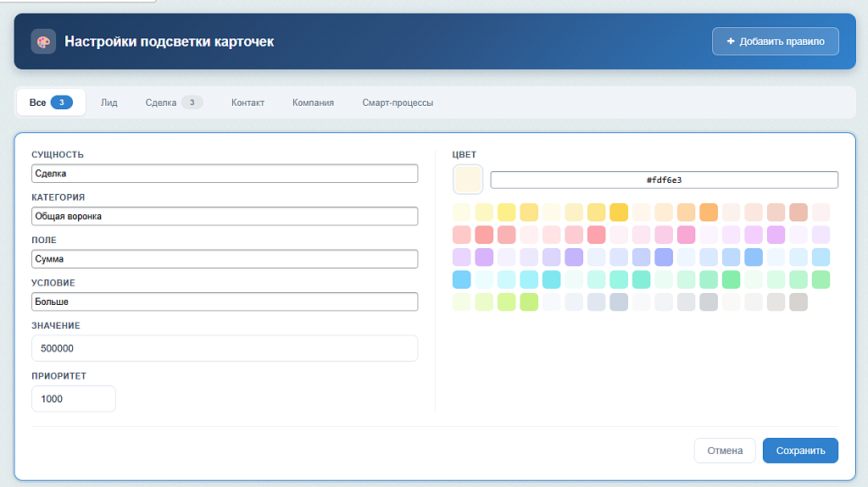Viewport: 868px width, 487px height.
Task: Choose the sky blue swatch starting fourth row
Action: [x=462, y=279]
